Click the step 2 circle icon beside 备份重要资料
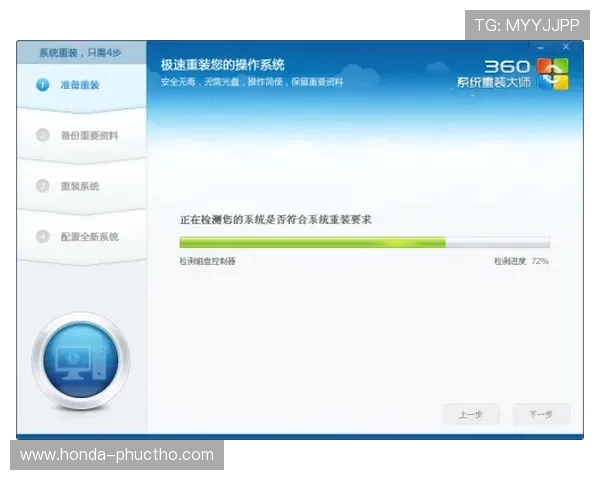Screen dimensions: 600x480 (x=42, y=135)
